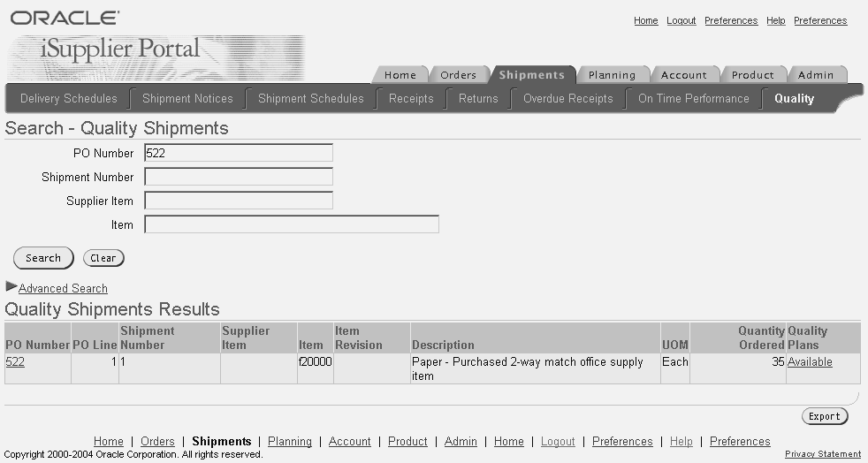The height and width of the screenshot is (463, 868).
Task: Open the Returns subtab
Action: [x=478, y=98]
